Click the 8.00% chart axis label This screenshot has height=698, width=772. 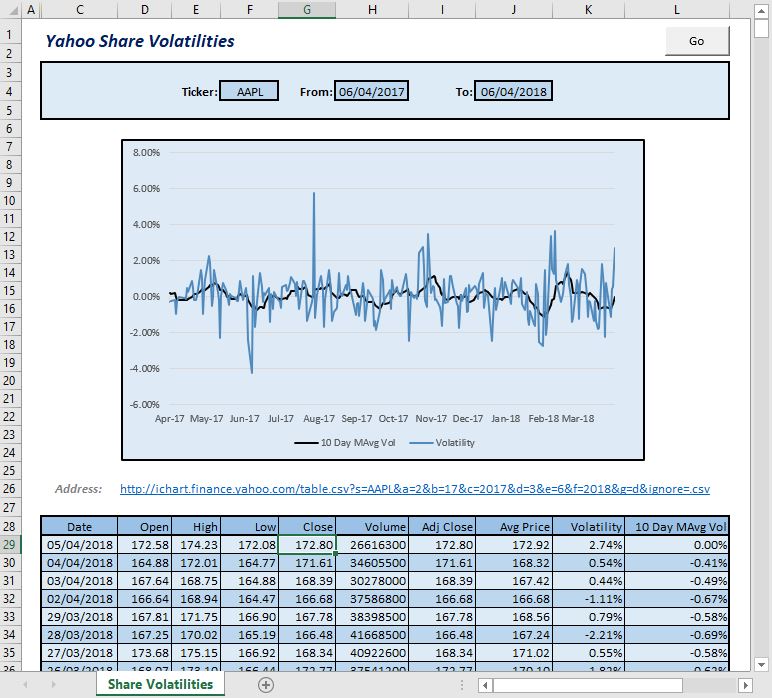click(146, 153)
